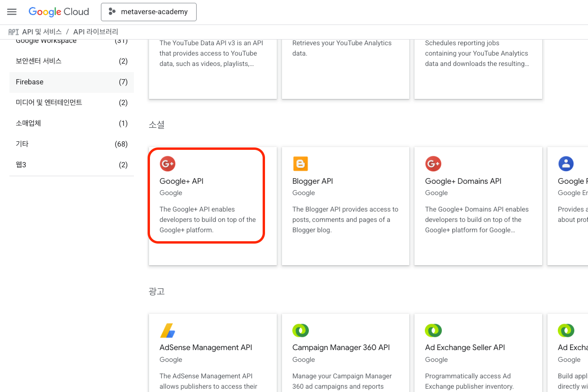
Task: Select 소매업체 category filter
Action: tap(72, 123)
